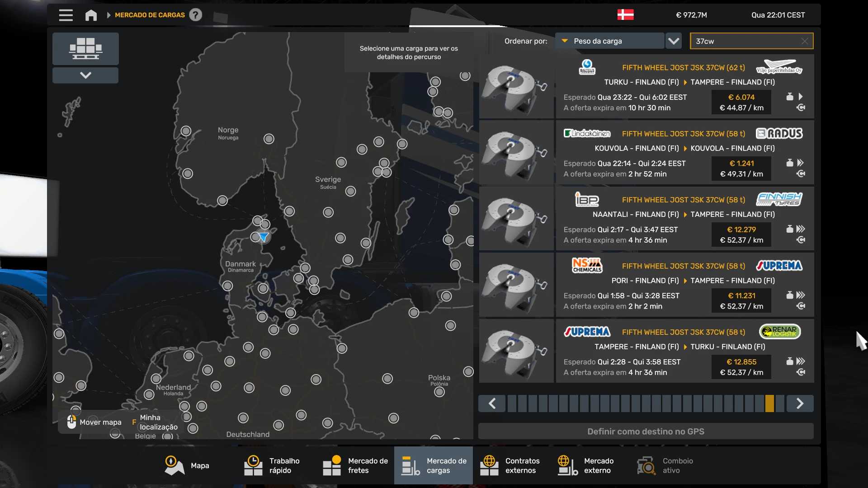Clear the 37cw search text
This screenshot has height=488, width=868.
804,41
